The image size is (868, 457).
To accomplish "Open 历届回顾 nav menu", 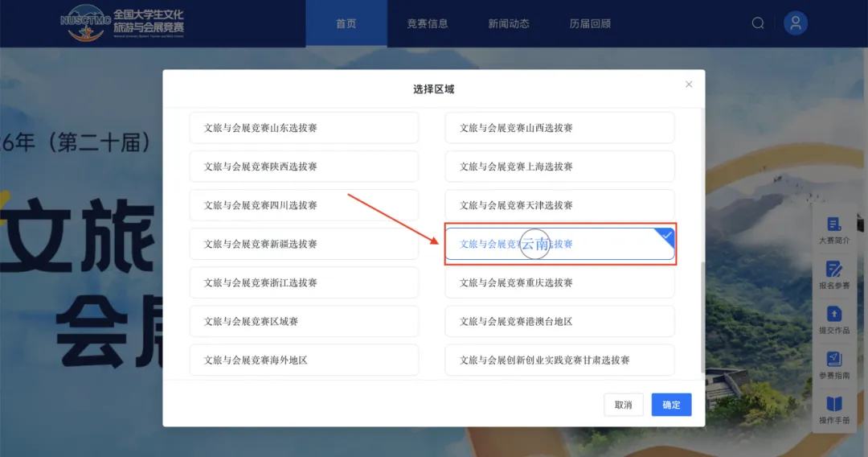I will 590,23.
